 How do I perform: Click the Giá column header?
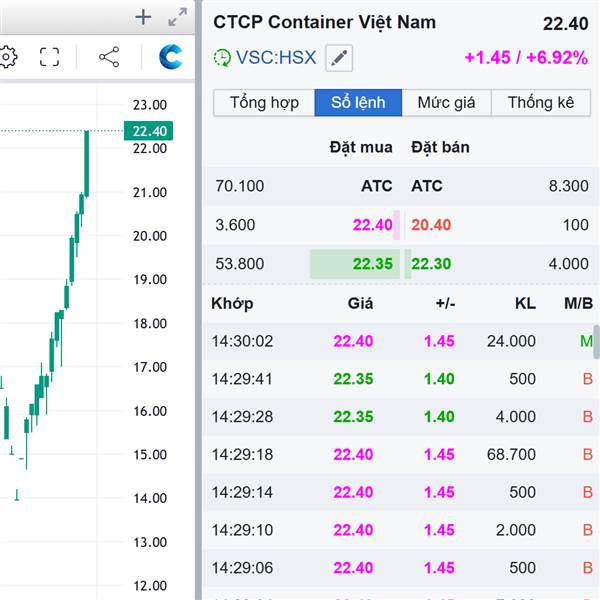point(360,304)
